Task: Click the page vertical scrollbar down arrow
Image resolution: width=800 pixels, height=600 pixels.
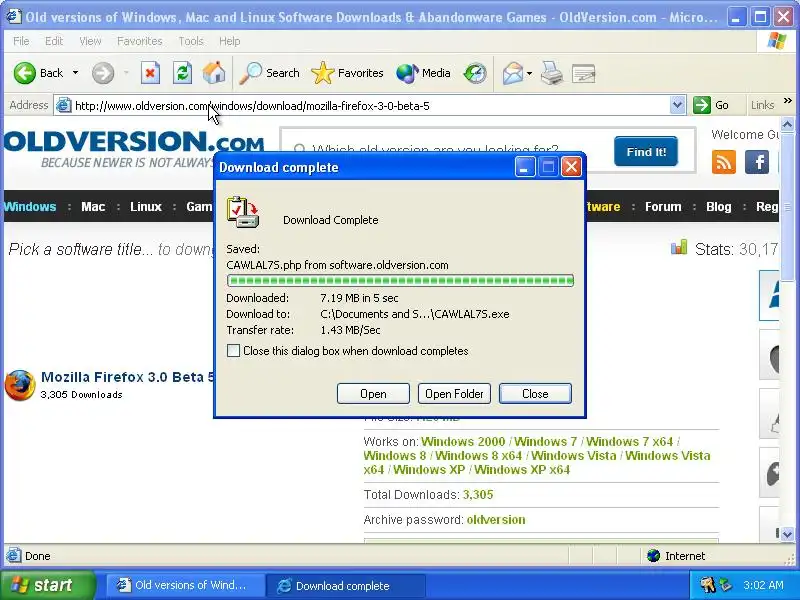Action: [x=787, y=534]
